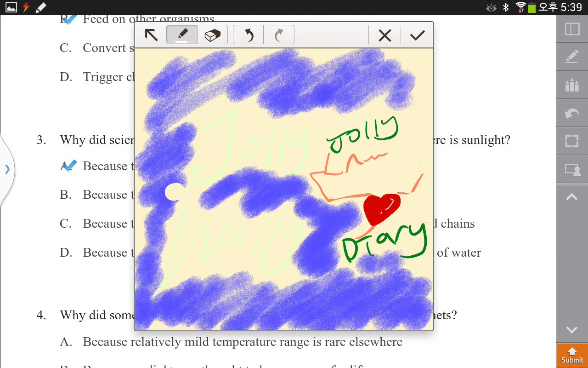
Task: Tap the screen presenter icon in sidebar
Action: 572,170
